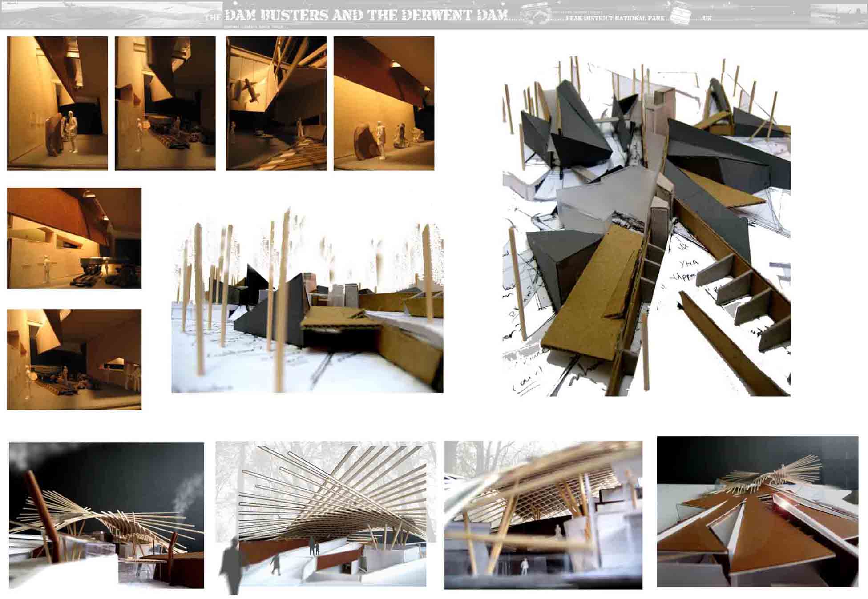Open fourth top-row interior photo with sculpture figures
Image resolution: width=868 pixels, height=599 pixels.
coord(384,103)
